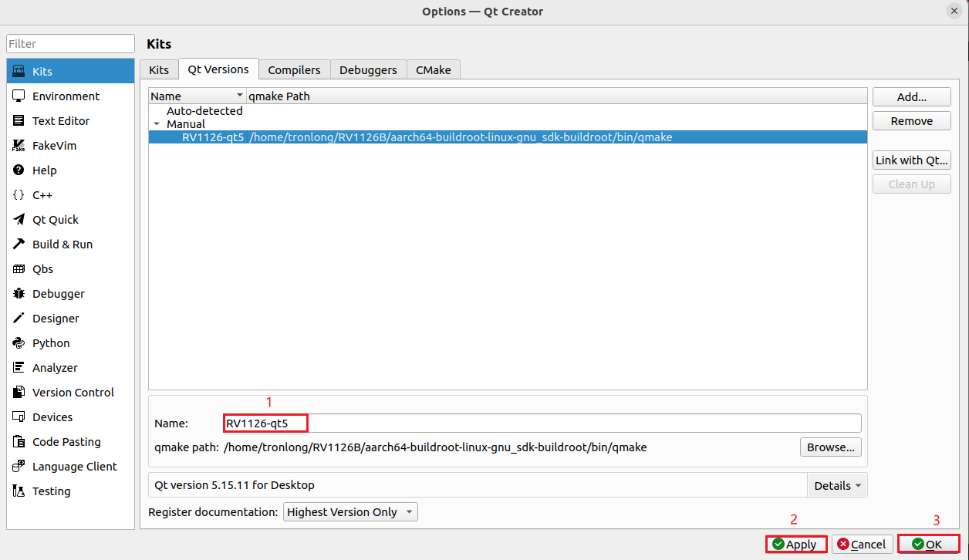Expand the Details section

point(837,486)
